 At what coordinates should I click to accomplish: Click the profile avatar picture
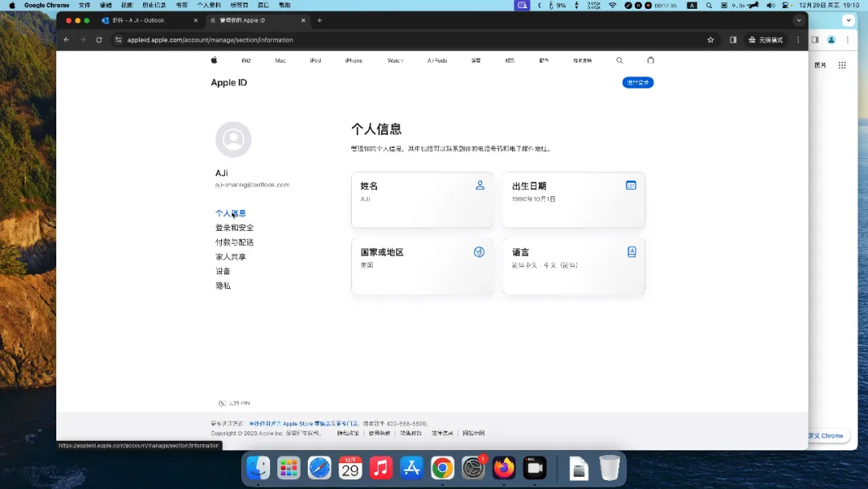pyautogui.click(x=233, y=140)
